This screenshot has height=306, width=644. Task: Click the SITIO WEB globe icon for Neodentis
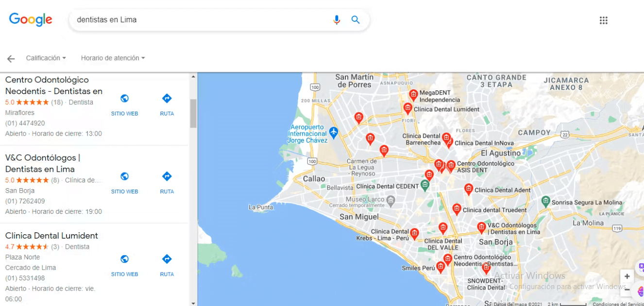(x=124, y=99)
